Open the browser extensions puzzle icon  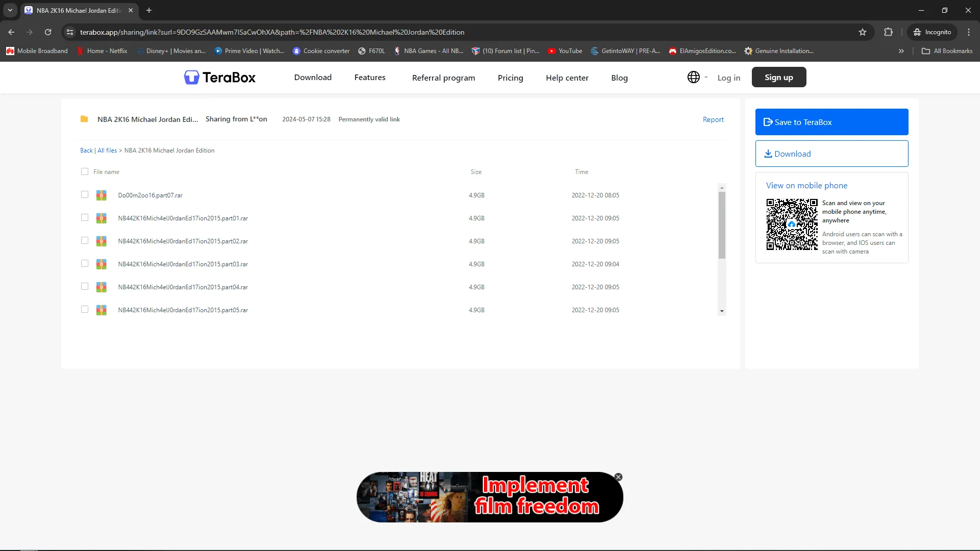click(x=888, y=32)
